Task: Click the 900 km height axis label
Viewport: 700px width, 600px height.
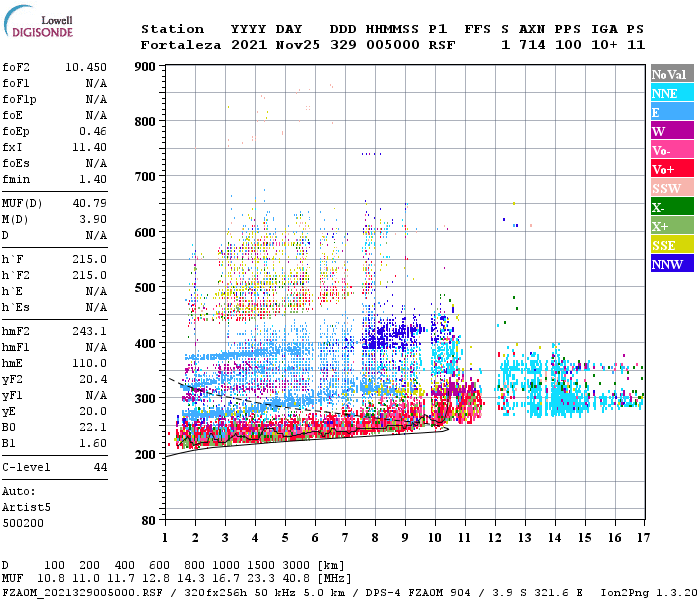Action: pos(145,67)
